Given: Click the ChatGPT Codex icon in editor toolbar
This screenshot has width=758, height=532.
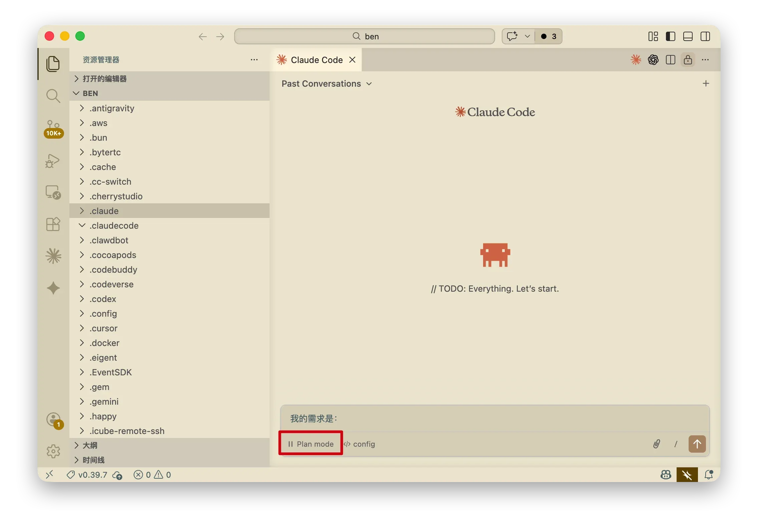Looking at the screenshot, I should (653, 60).
